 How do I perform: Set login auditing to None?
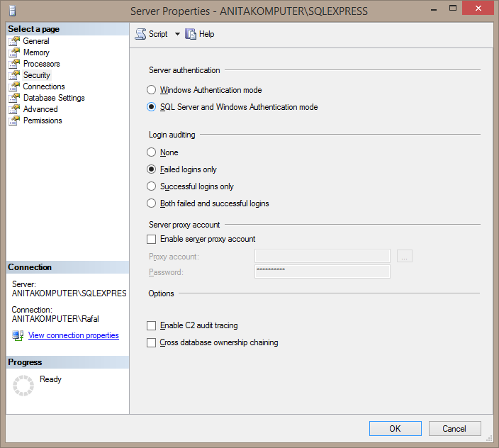click(x=162, y=152)
